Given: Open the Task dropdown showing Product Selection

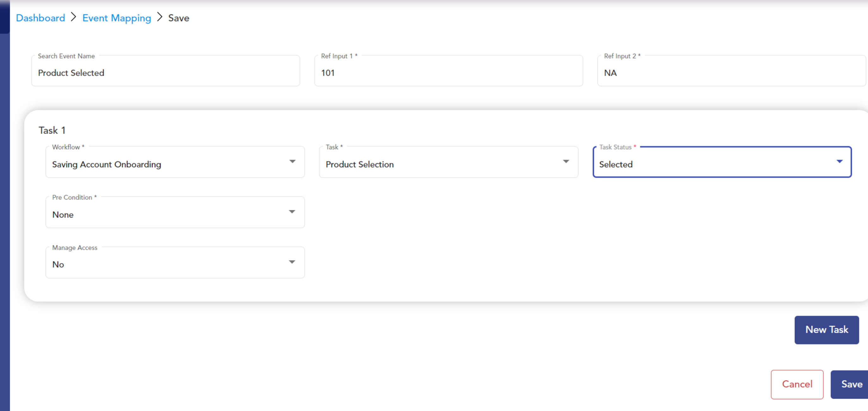Looking at the screenshot, I should [x=449, y=162].
